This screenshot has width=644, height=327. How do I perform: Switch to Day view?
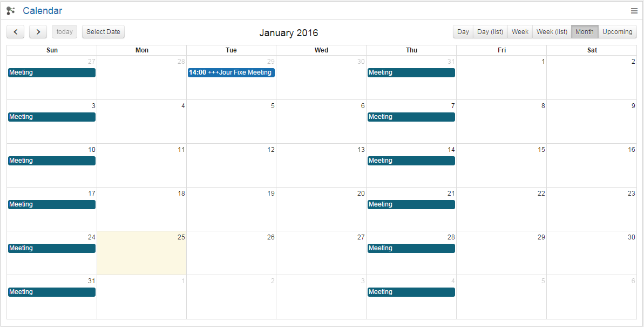(463, 32)
